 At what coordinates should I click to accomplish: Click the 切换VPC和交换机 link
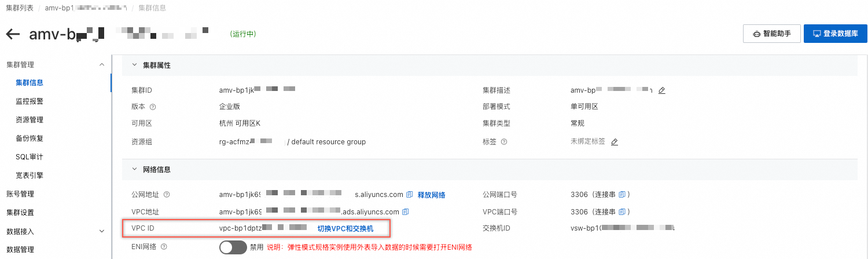(x=345, y=229)
